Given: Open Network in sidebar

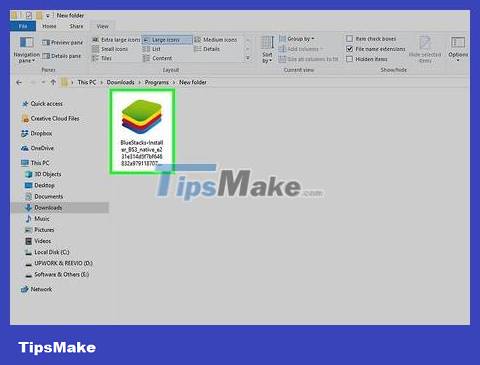Looking at the screenshot, I should [x=37, y=289].
